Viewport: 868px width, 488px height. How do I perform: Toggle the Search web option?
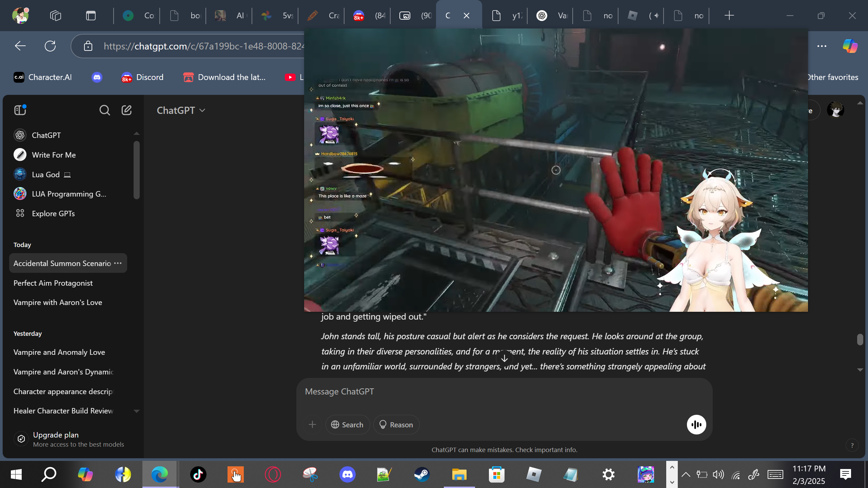coord(347,425)
